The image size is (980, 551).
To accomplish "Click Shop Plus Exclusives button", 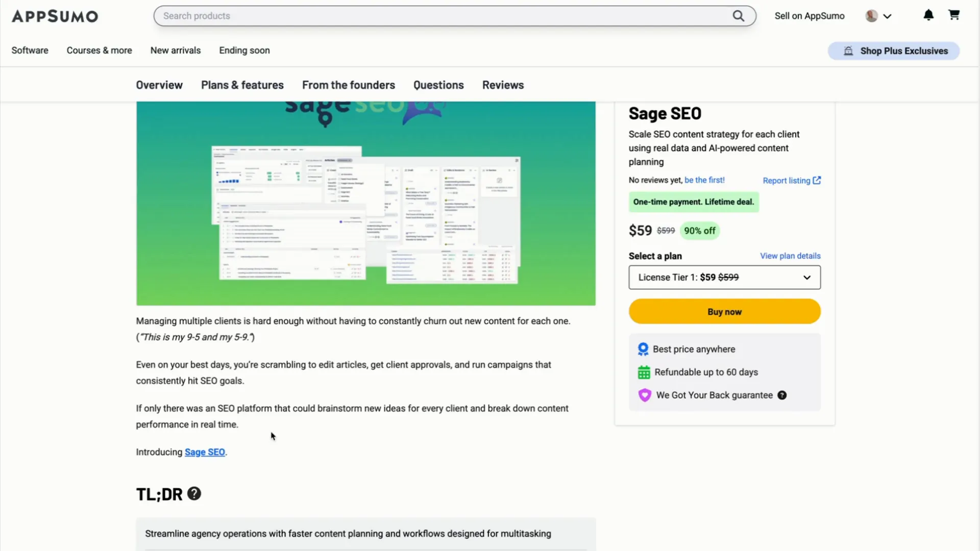I will pos(893,51).
